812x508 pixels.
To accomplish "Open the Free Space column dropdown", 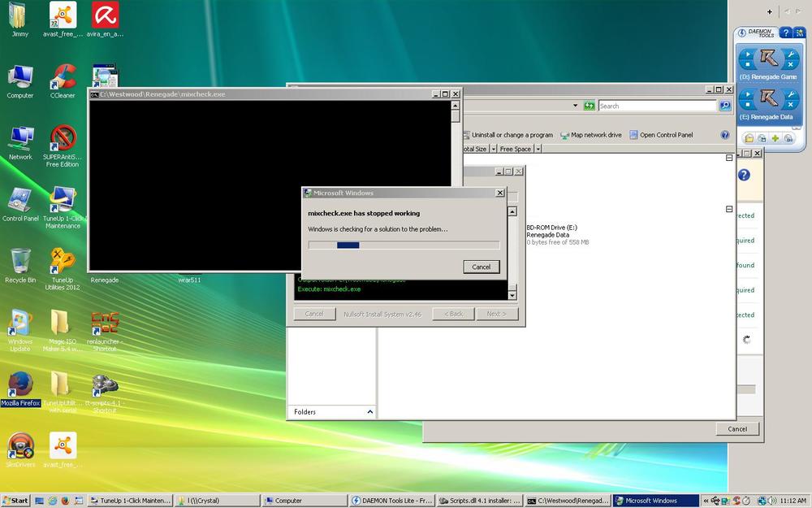I will point(538,149).
